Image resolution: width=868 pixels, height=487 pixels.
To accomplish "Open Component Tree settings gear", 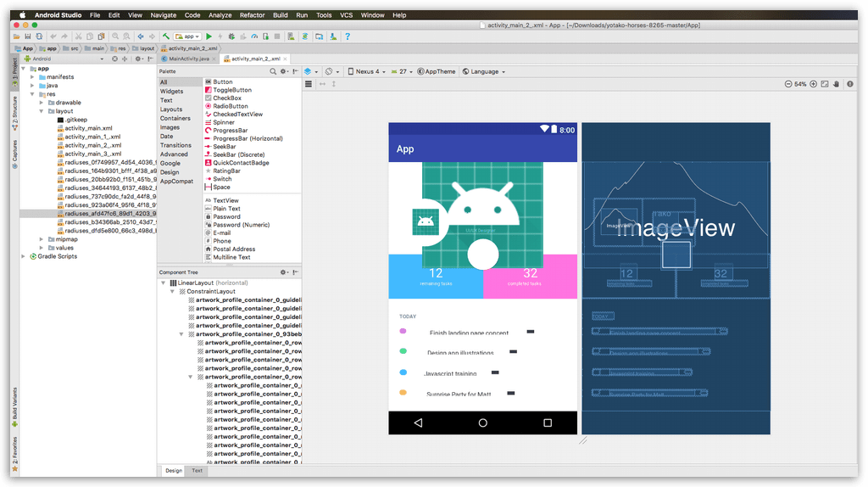I will [x=284, y=272].
